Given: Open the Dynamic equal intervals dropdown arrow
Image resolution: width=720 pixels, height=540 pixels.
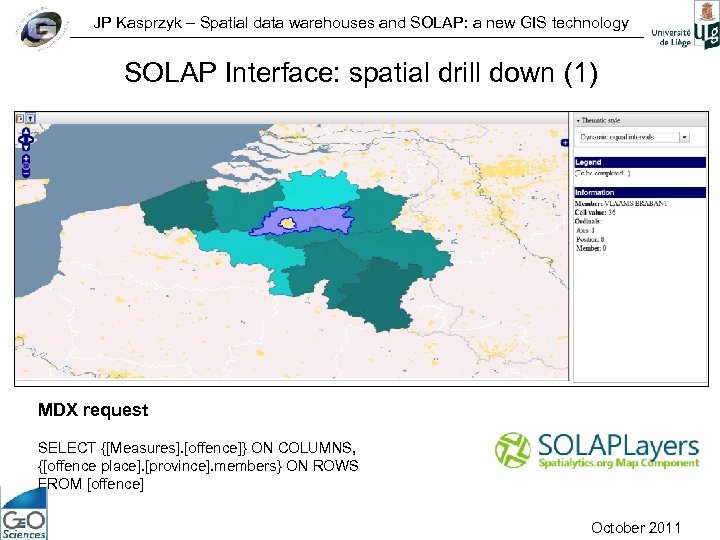Looking at the screenshot, I should 685,137.
